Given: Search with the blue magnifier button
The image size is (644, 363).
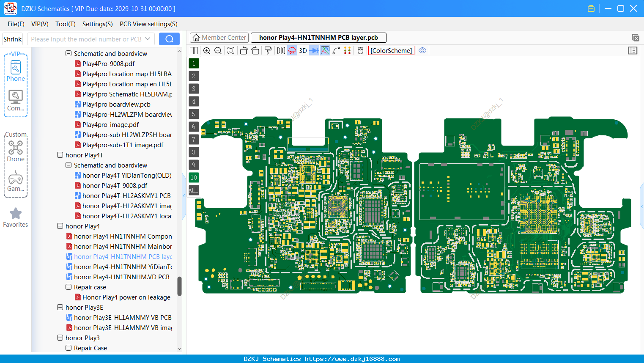Looking at the screenshot, I should (169, 39).
